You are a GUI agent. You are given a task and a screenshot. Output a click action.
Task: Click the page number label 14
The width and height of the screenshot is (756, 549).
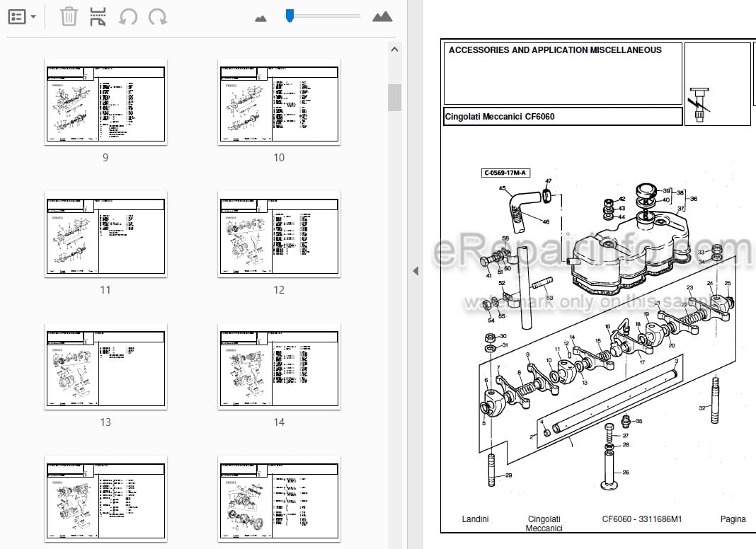click(x=279, y=422)
